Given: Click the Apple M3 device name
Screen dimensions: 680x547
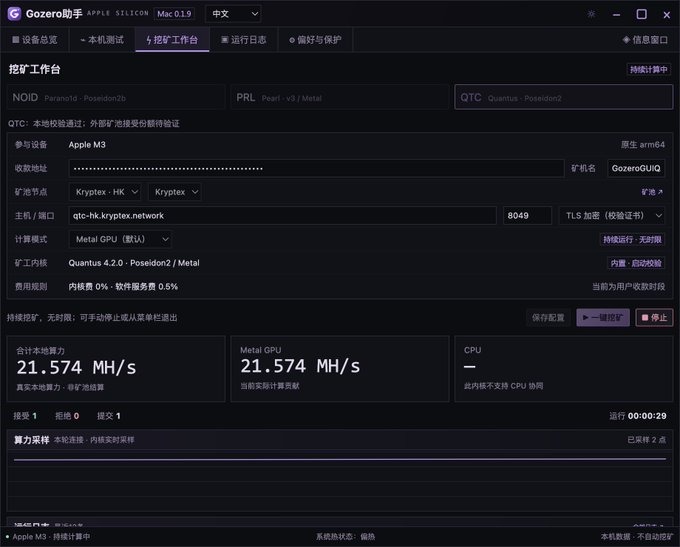Looking at the screenshot, I should pyautogui.click(x=87, y=144).
